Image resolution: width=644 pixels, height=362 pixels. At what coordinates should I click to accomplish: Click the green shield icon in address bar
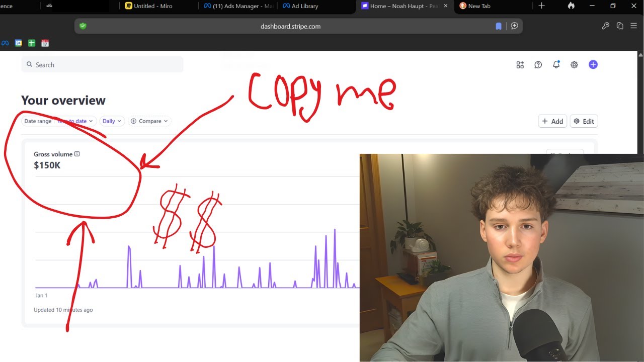(x=83, y=26)
